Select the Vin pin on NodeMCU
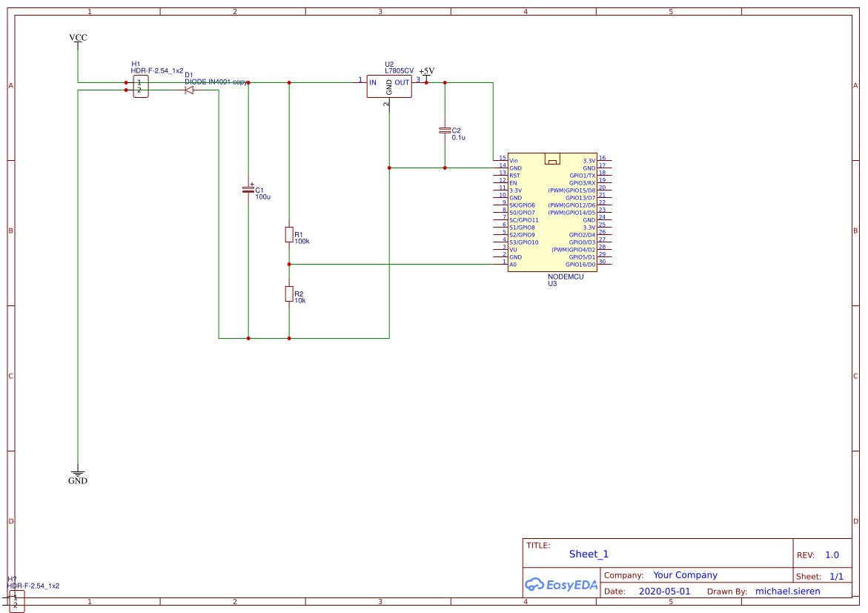868x613 pixels. (513, 161)
